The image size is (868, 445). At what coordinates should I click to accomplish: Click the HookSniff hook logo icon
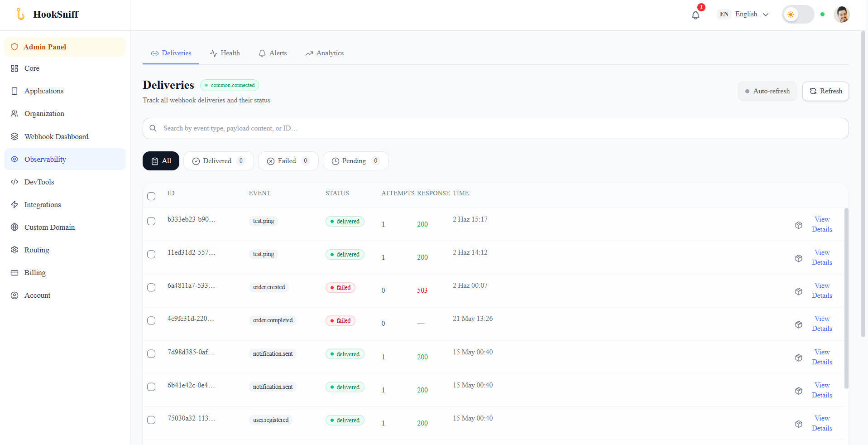(20, 14)
